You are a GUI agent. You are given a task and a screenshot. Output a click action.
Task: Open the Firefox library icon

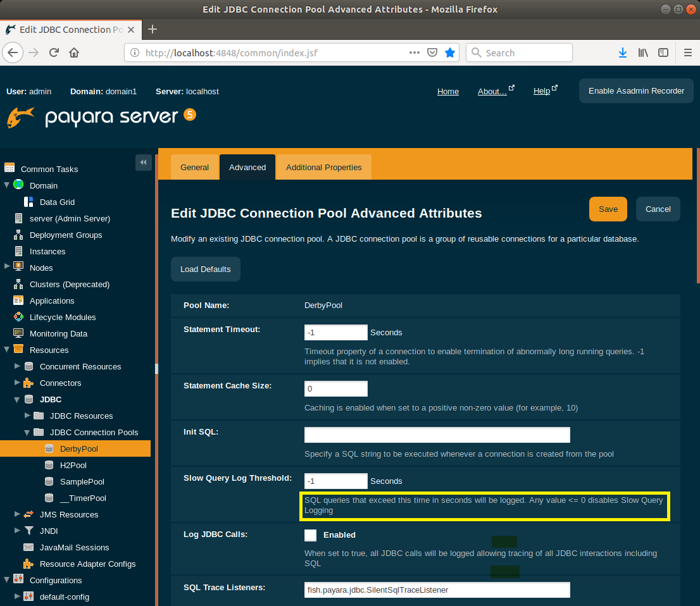coord(643,53)
